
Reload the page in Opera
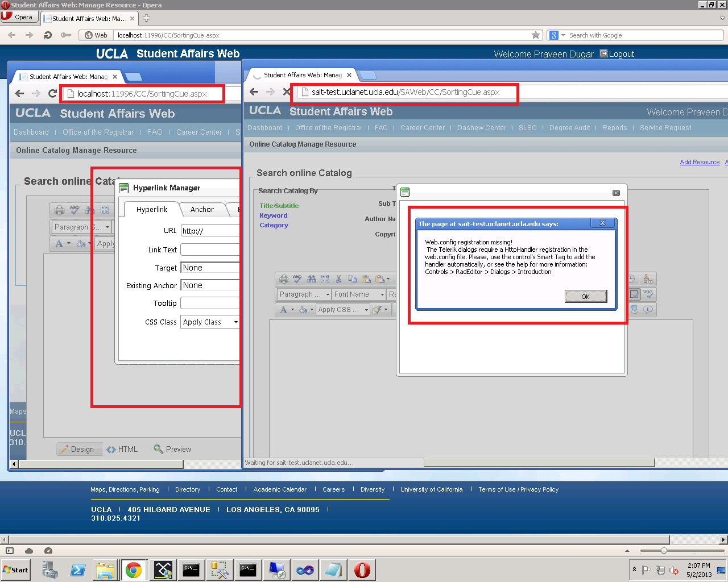point(48,35)
